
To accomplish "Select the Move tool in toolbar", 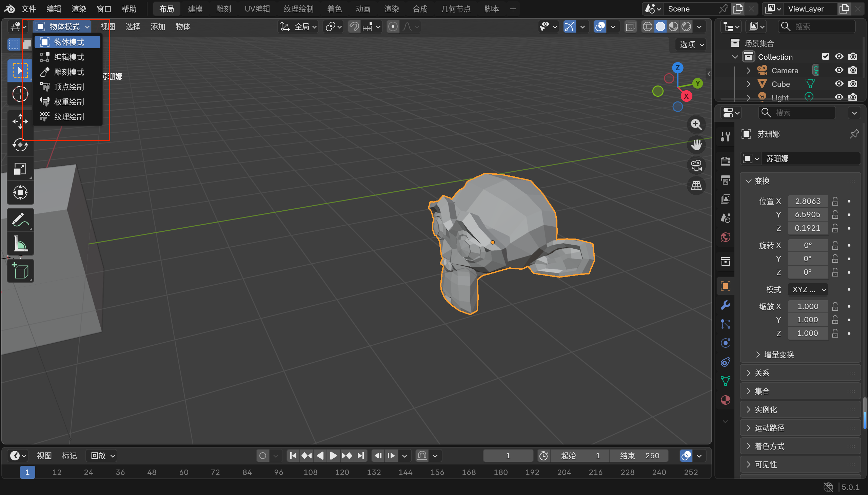I will point(20,121).
